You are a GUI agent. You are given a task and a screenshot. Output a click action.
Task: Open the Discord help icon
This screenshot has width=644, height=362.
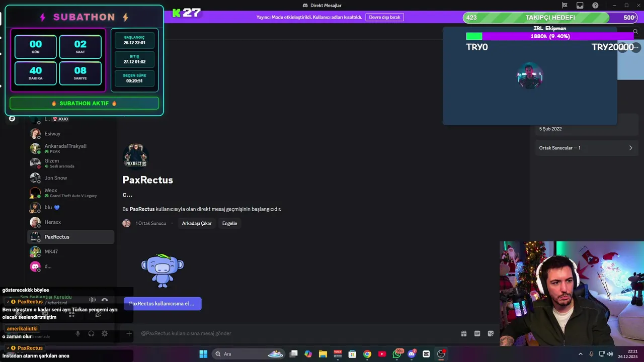click(595, 6)
